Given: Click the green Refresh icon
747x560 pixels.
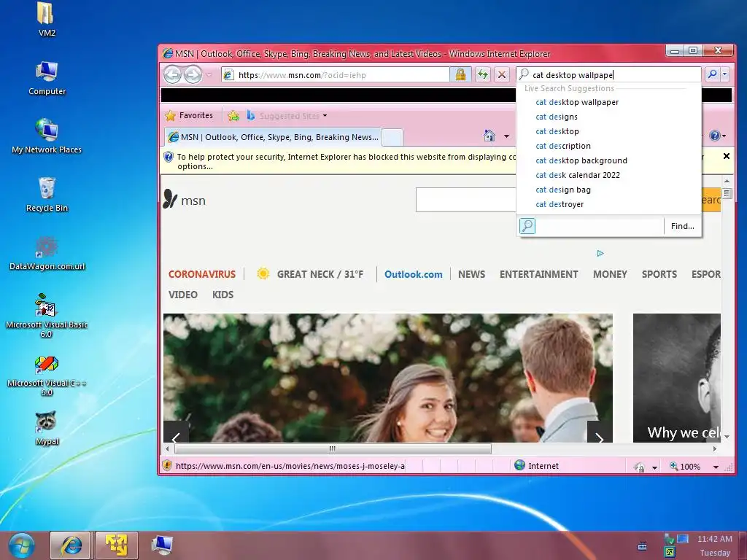Looking at the screenshot, I should (x=483, y=75).
